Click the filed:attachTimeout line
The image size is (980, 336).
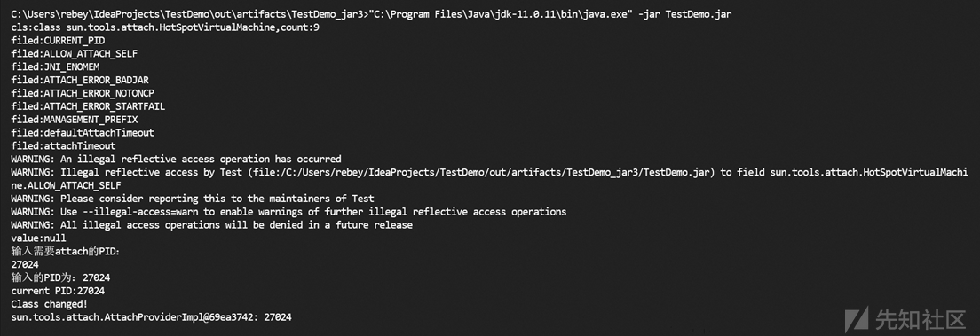63,145
